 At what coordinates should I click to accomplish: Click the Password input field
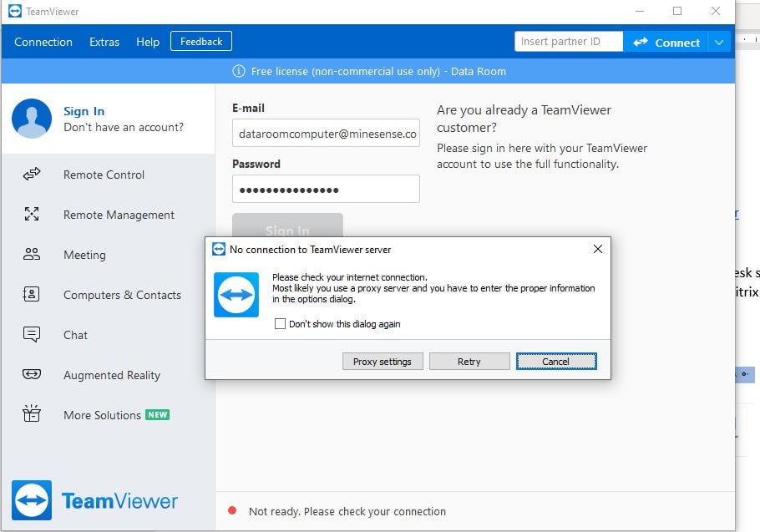pyautogui.click(x=326, y=189)
